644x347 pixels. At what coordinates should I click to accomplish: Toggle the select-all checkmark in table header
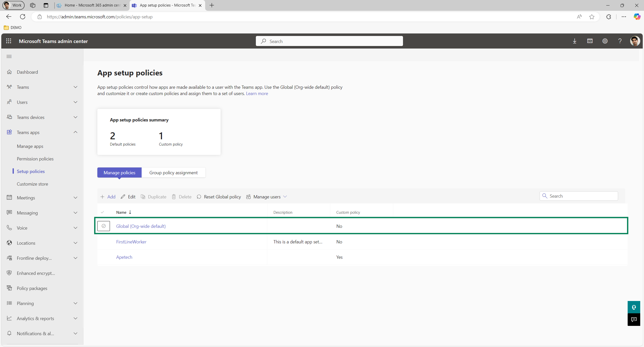pos(102,212)
